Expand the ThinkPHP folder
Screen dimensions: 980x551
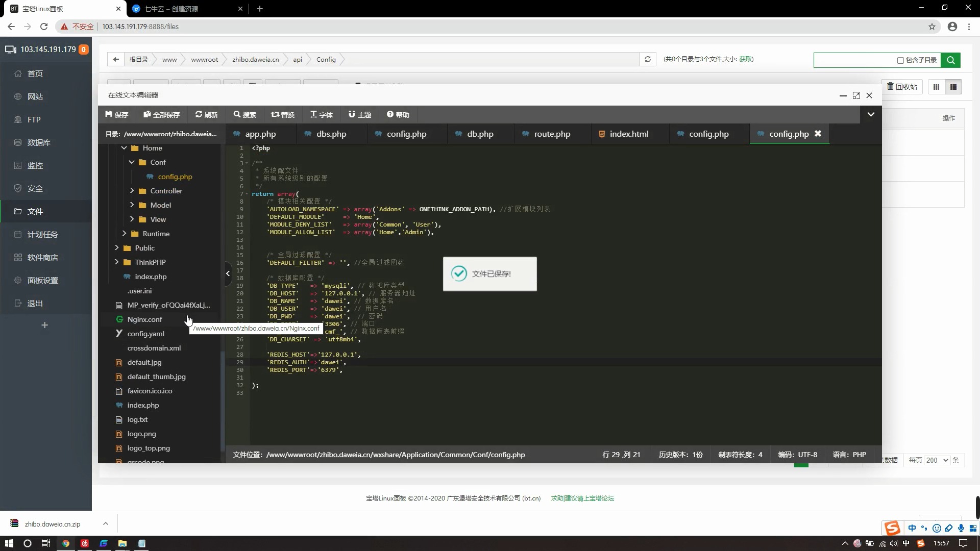[x=116, y=262]
